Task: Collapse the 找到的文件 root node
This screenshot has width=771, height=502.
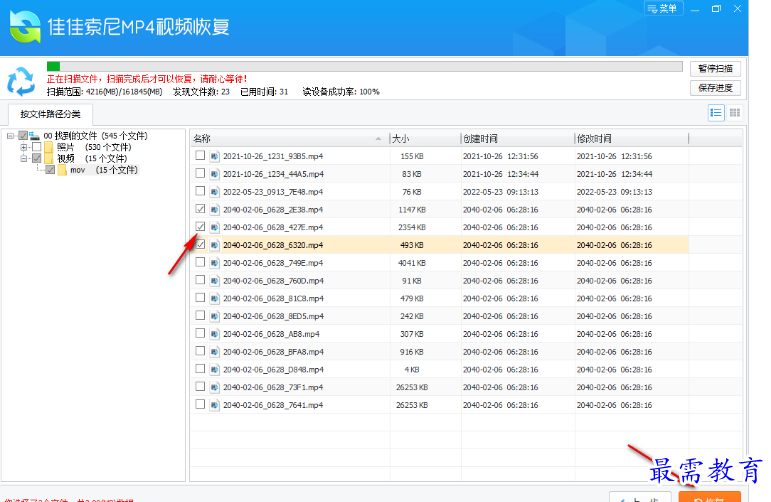Action: [x=10, y=136]
